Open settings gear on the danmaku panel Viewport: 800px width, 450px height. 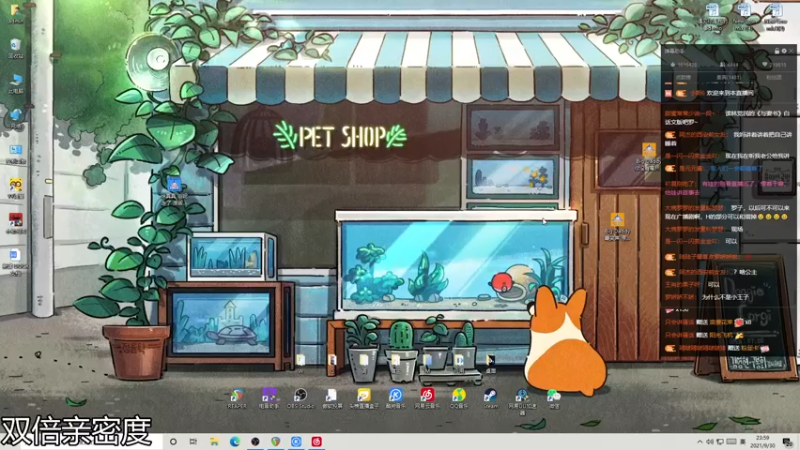pyautogui.click(x=784, y=51)
